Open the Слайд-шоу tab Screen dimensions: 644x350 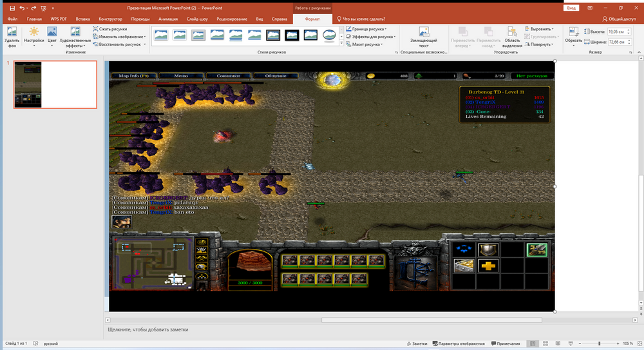[197, 19]
